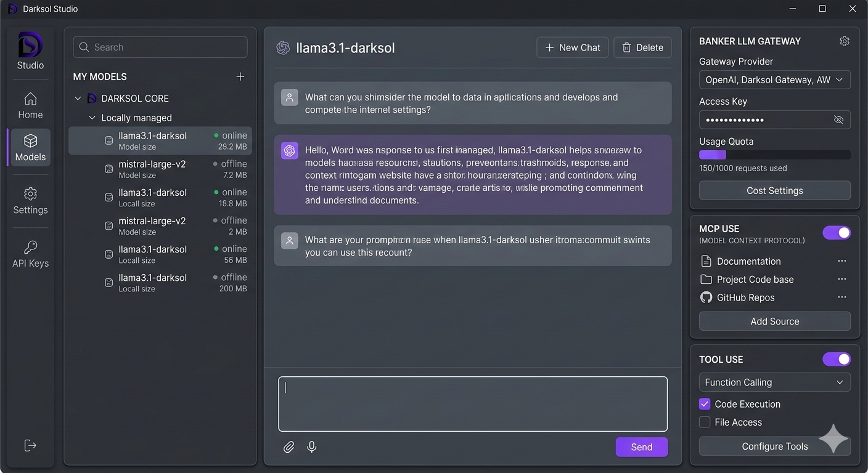Disable MCP Use with its toggle
Viewport: 868px width, 473px height.
coord(836,232)
